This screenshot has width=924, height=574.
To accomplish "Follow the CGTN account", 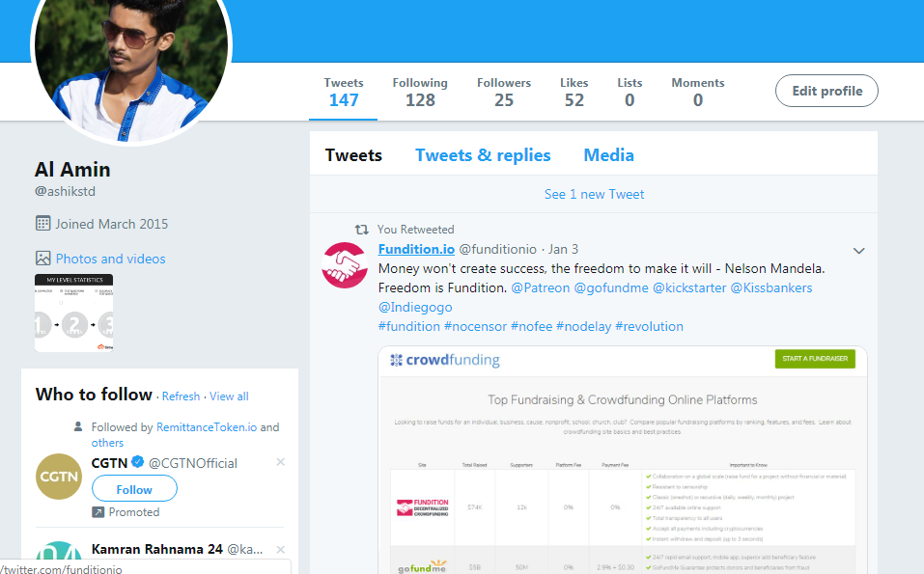I will [134, 489].
